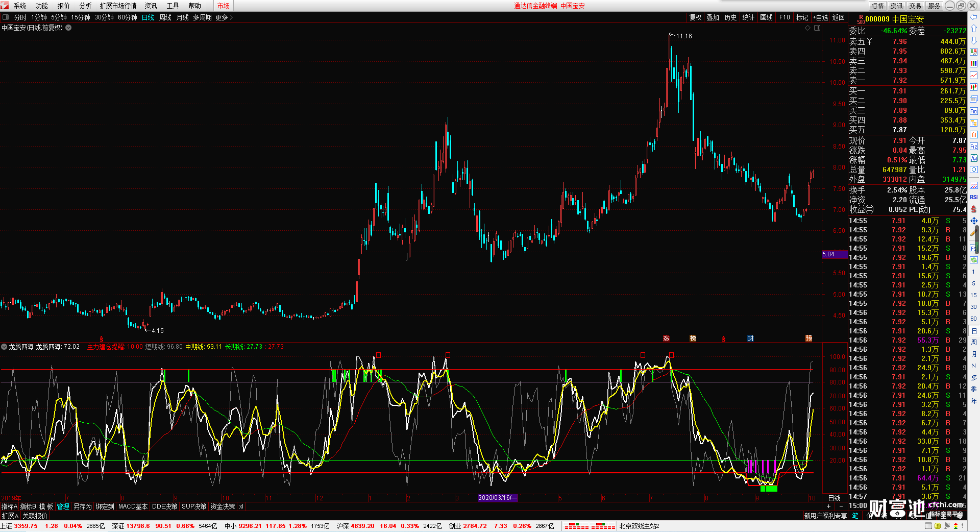Switch to the 周线 period tab
Viewport: 980px width, 532px height.
(x=165, y=17)
